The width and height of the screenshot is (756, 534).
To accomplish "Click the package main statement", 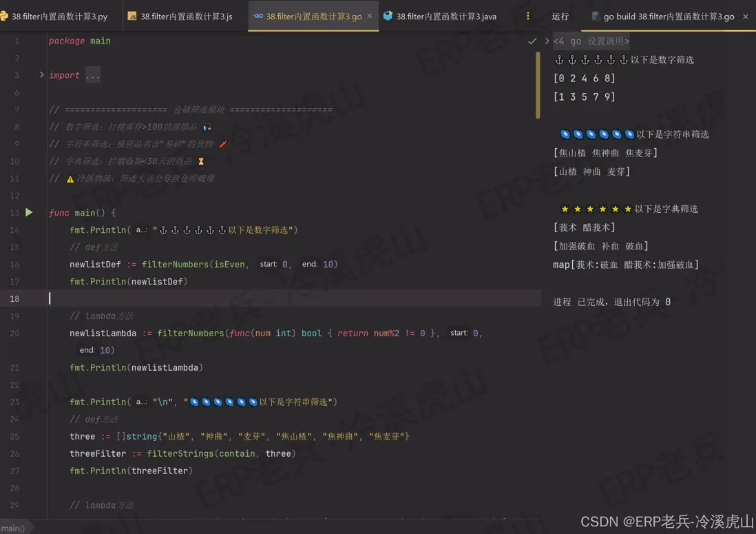I will [x=80, y=41].
